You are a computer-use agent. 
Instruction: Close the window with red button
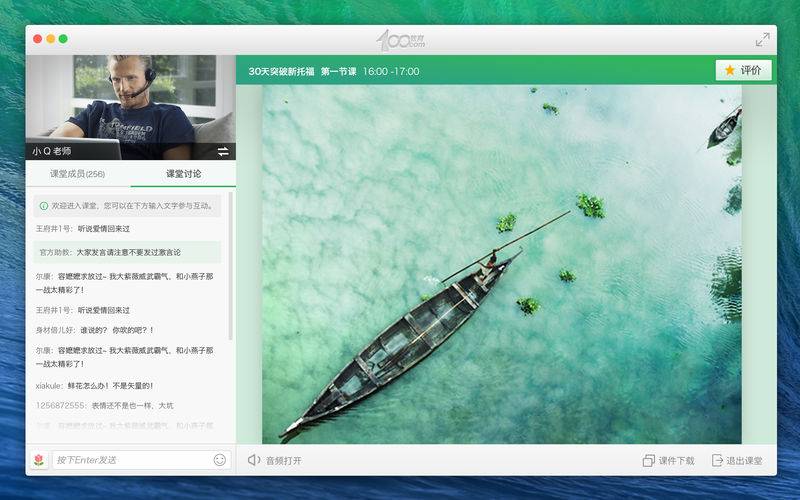click(37, 39)
